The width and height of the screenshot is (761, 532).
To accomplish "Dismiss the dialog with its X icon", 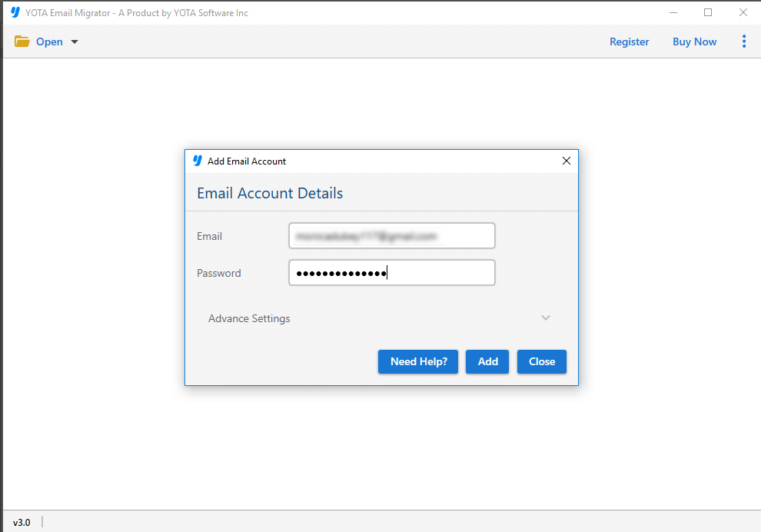I will point(567,161).
